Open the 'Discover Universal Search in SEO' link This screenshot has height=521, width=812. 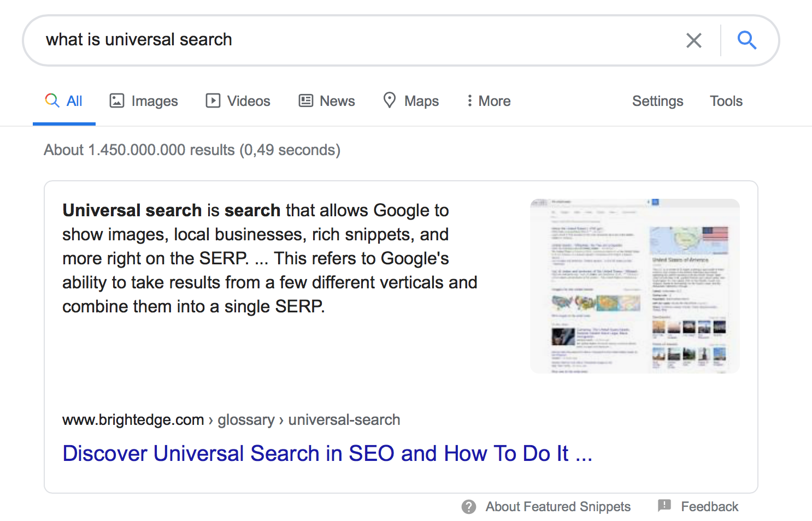coord(327,453)
